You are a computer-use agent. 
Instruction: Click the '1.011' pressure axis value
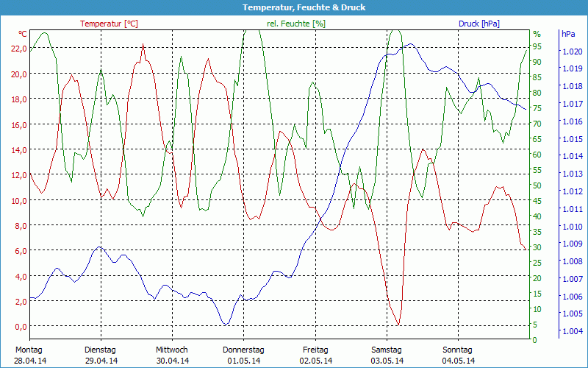[x=573, y=209]
